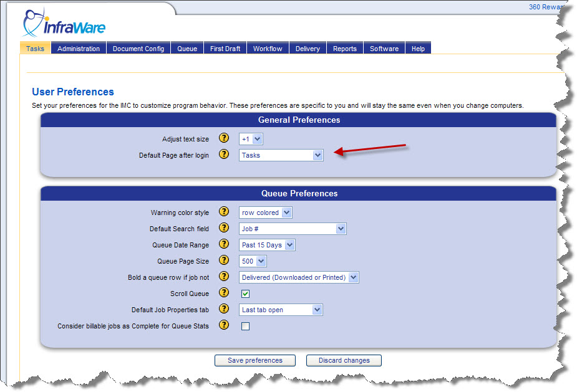Open the Reports tab

click(x=344, y=49)
